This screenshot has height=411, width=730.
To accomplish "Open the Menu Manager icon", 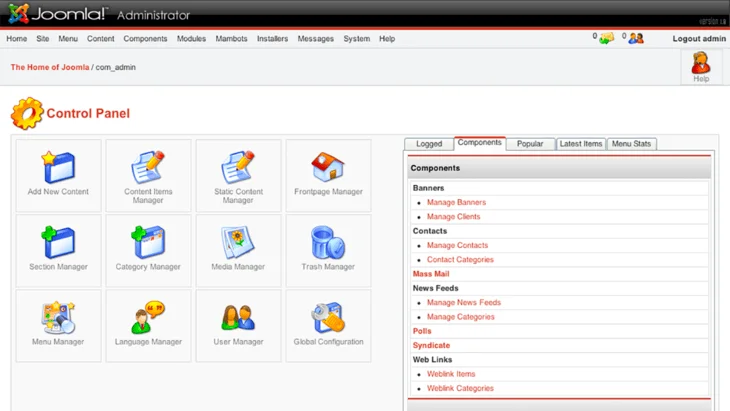I will point(58,317).
